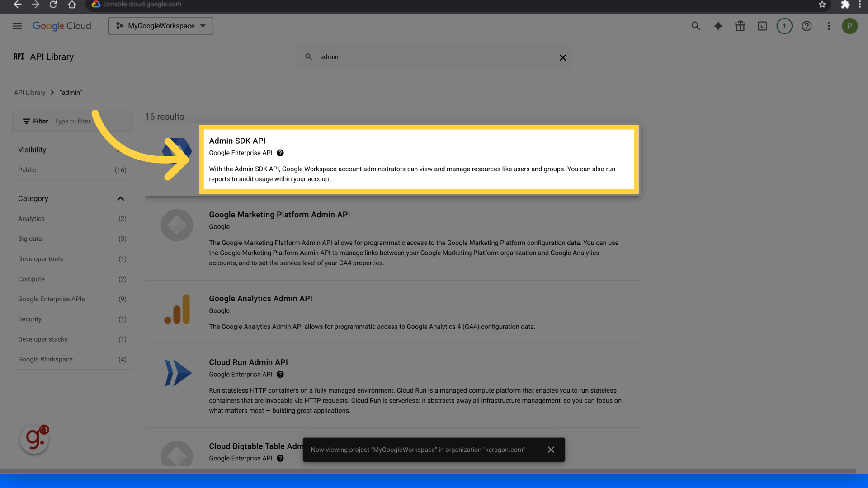Image resolution: width=868 pixels, height=488 pixels.
Task: Click the Cloud Run logo icon
Action: (x=178, y=373)
